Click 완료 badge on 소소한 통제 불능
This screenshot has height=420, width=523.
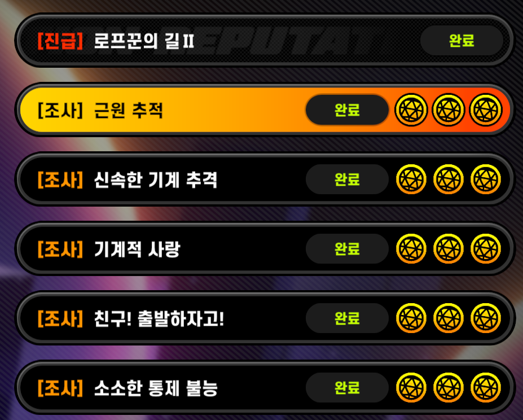click(347, 388)
